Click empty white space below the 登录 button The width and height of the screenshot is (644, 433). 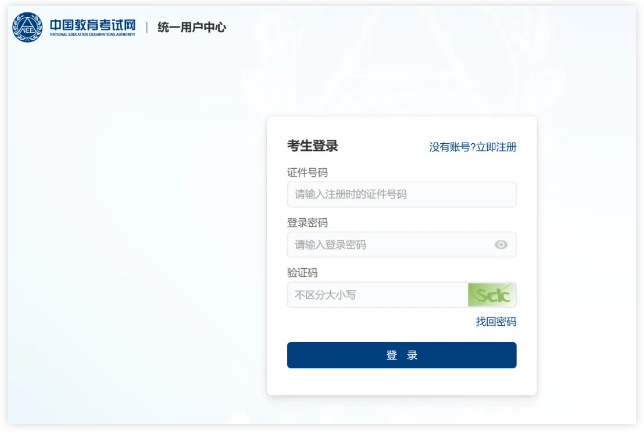(402, 382)
